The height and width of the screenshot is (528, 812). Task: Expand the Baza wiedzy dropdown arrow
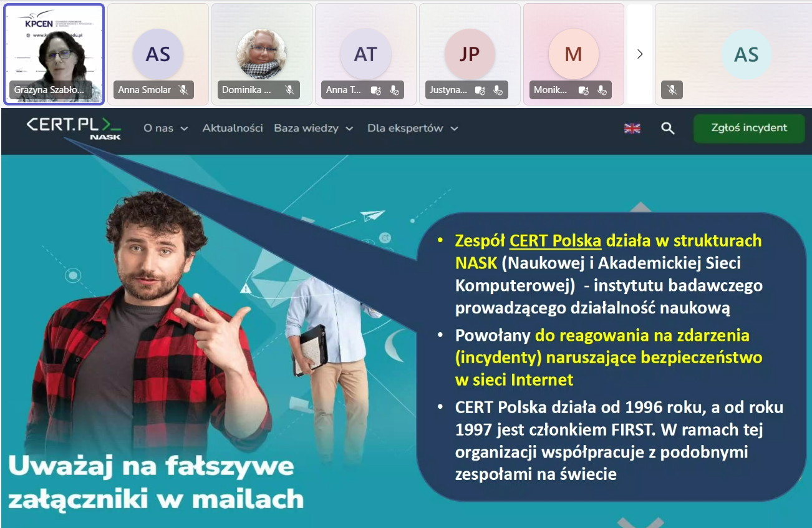click(349, 129)
